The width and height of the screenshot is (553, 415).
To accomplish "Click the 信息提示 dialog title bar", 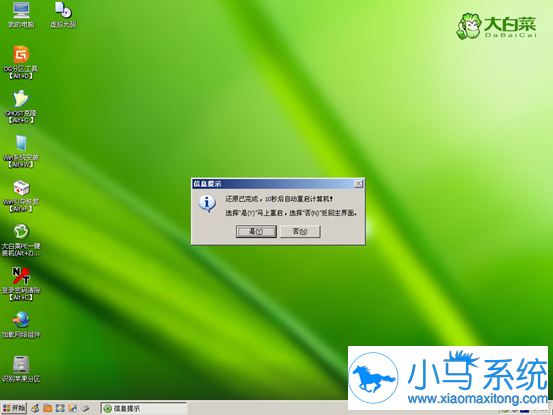I will tap(278, 184).
